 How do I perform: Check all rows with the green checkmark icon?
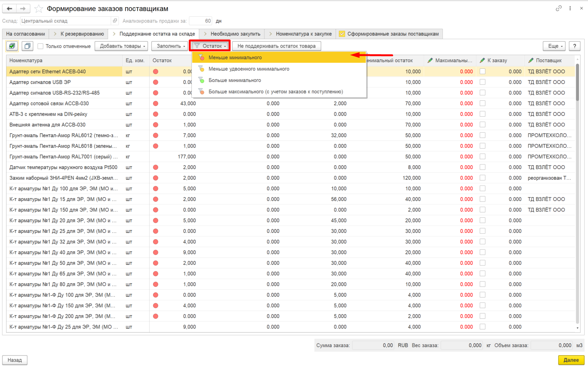(12, 46)
